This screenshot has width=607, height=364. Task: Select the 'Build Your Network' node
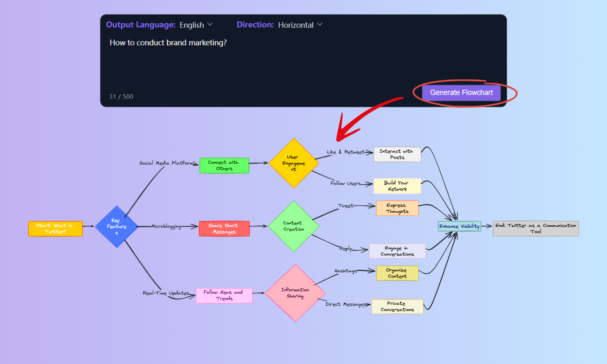tap(397, 186)
